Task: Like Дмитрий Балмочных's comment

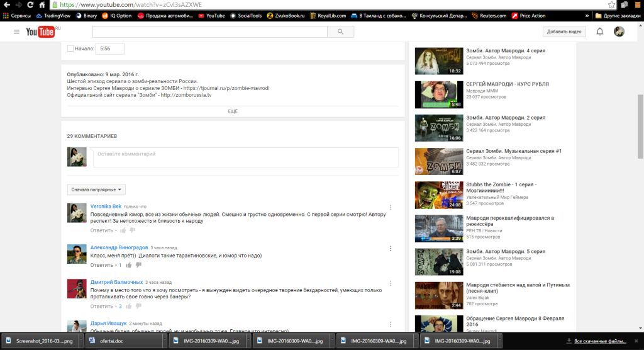Action: pos(128,306)
